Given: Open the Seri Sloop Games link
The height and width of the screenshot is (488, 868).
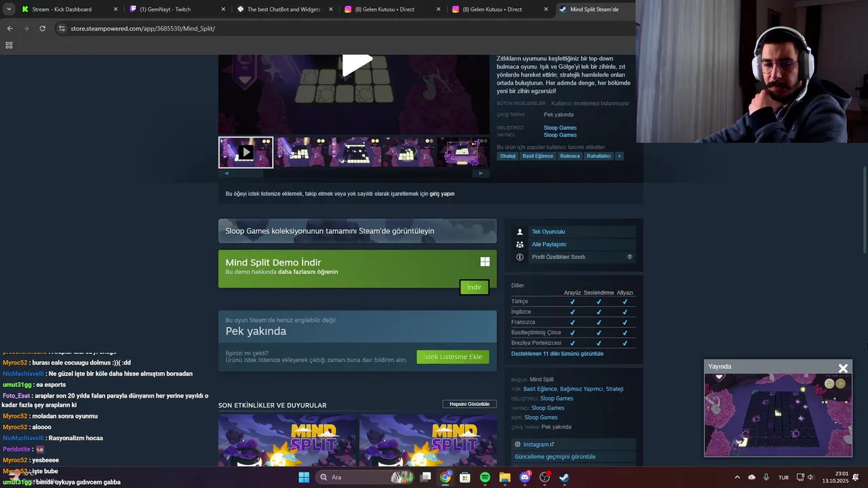Looking at the screenshot, I should coord(541,418).
